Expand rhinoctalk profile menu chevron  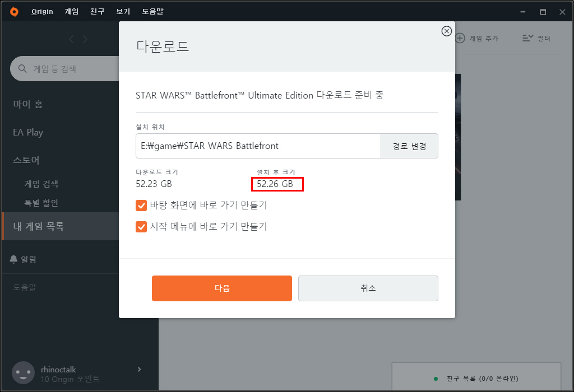[x=139, y=370]
